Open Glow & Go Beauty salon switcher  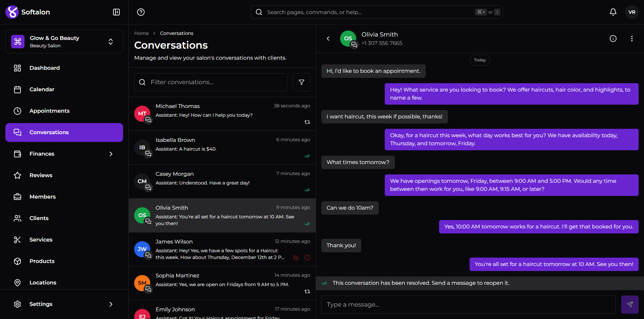[x=64, y=42]
